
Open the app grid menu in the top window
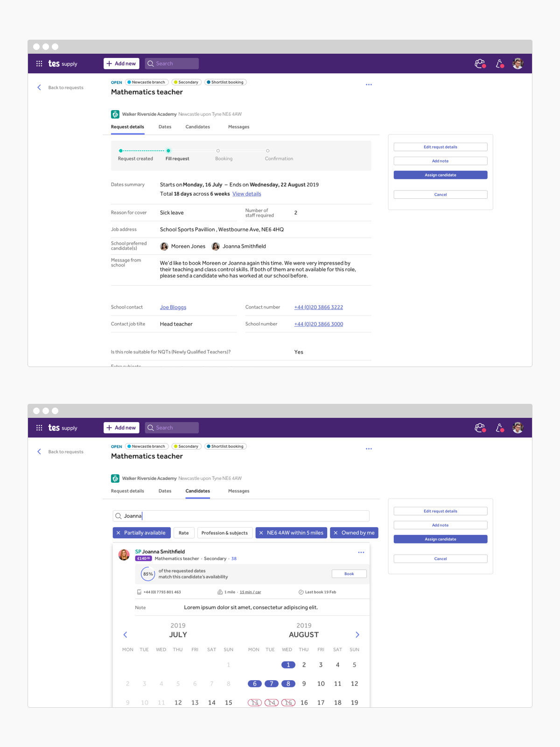click(x=39, y=63)
